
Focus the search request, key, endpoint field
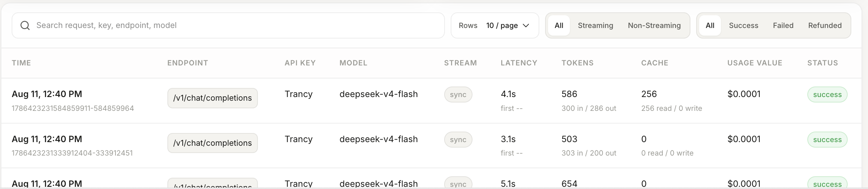coord(228,25)
